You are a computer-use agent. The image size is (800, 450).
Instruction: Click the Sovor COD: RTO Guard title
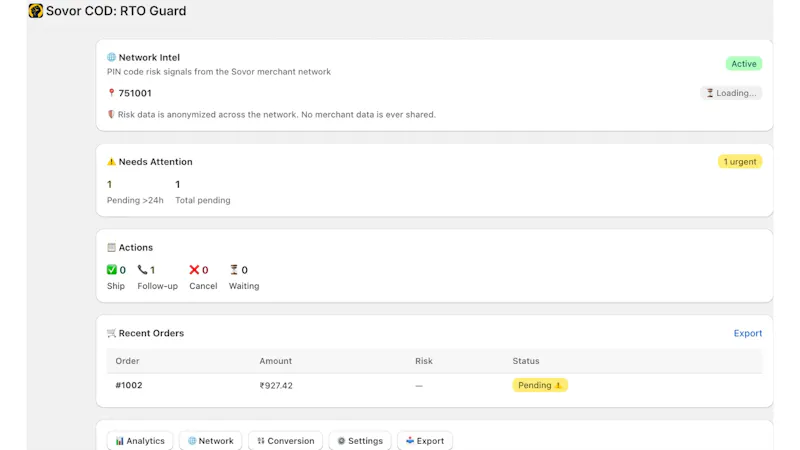tap(116, 11)
